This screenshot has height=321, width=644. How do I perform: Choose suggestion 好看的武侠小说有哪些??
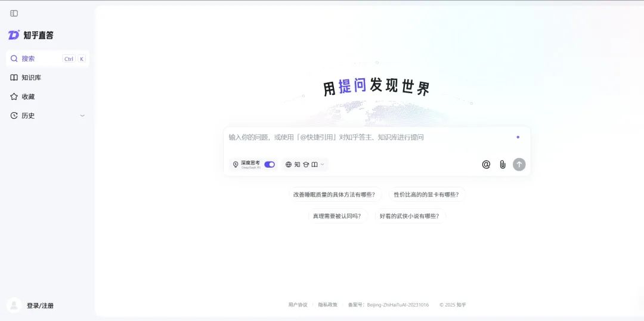pos(410,216)
